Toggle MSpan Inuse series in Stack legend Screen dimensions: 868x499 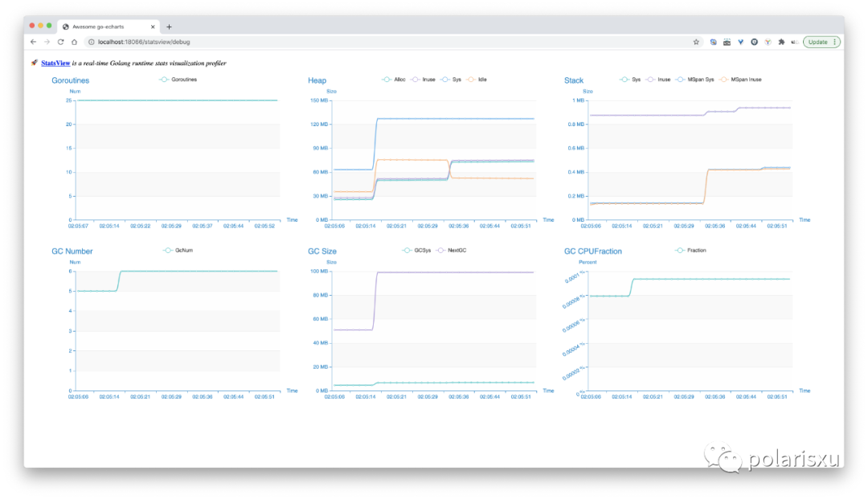[740, 80]
